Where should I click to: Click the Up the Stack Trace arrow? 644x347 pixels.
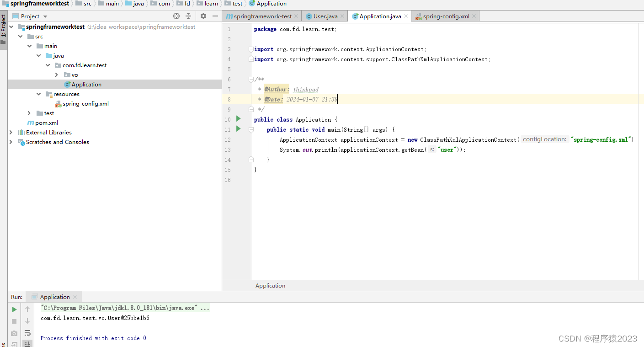pyautogui.click(x=27, y=309)
